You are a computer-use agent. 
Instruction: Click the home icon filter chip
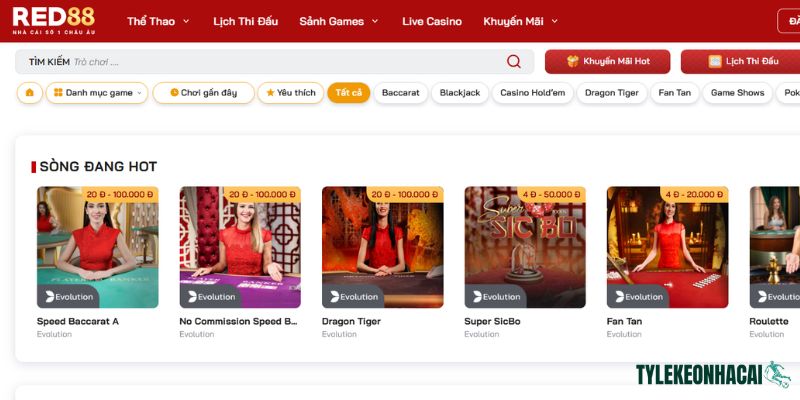pos(29,93)
